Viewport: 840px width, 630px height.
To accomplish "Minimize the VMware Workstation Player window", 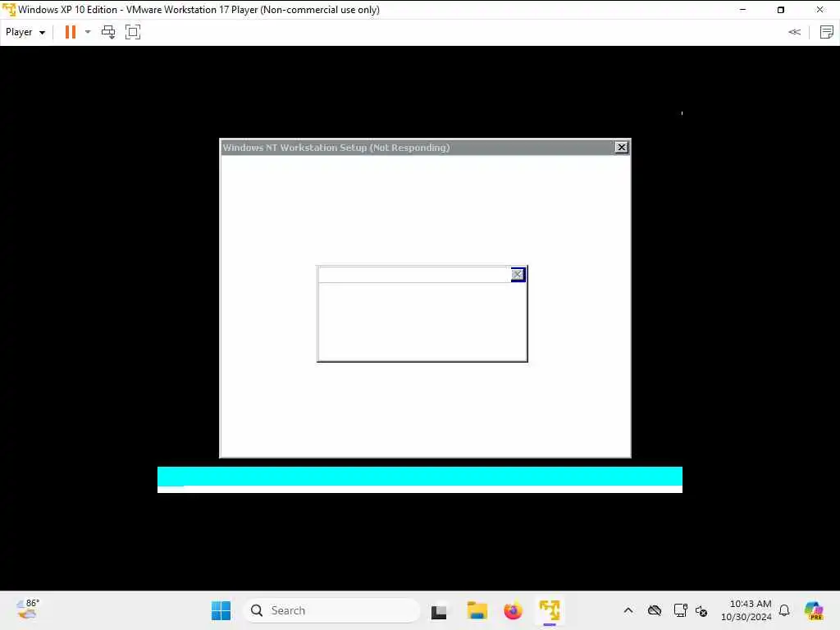I will 742,10.
